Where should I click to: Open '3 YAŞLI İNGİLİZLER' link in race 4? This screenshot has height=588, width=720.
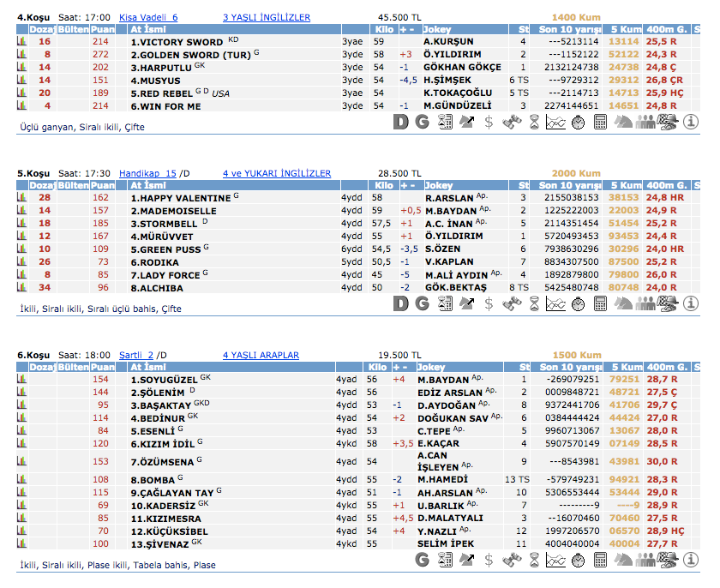click(266, 17)
